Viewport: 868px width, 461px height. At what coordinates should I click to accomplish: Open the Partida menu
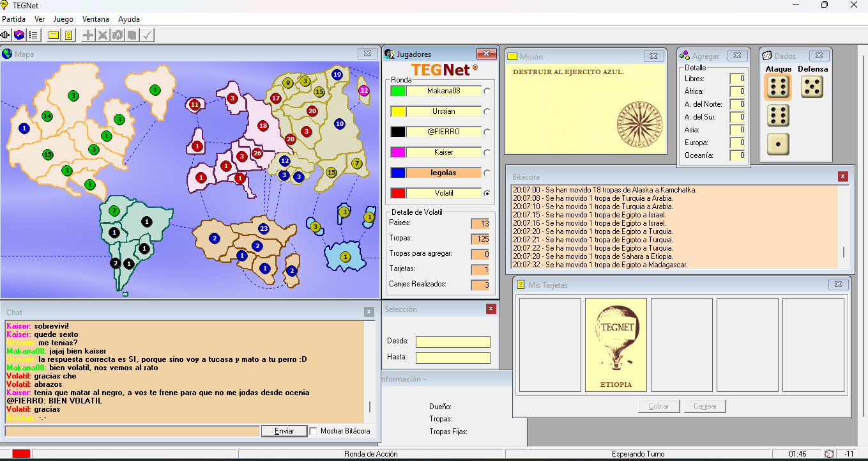pos(13,19)
